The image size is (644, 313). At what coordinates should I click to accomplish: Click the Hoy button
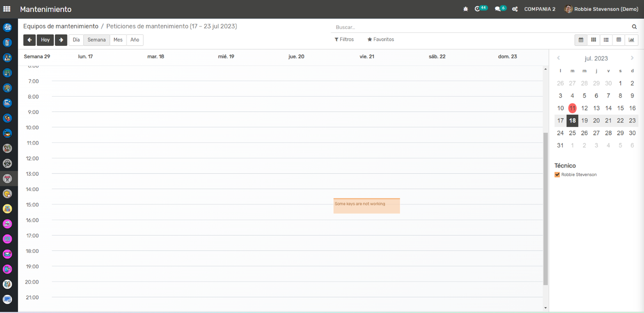[45, 40]
